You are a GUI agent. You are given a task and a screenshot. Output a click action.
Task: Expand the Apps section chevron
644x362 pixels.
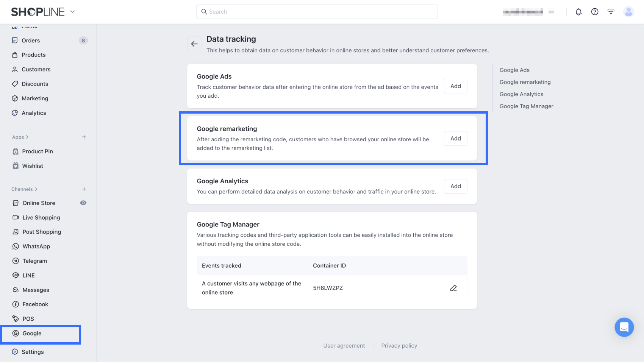click(x=27, y=137)
